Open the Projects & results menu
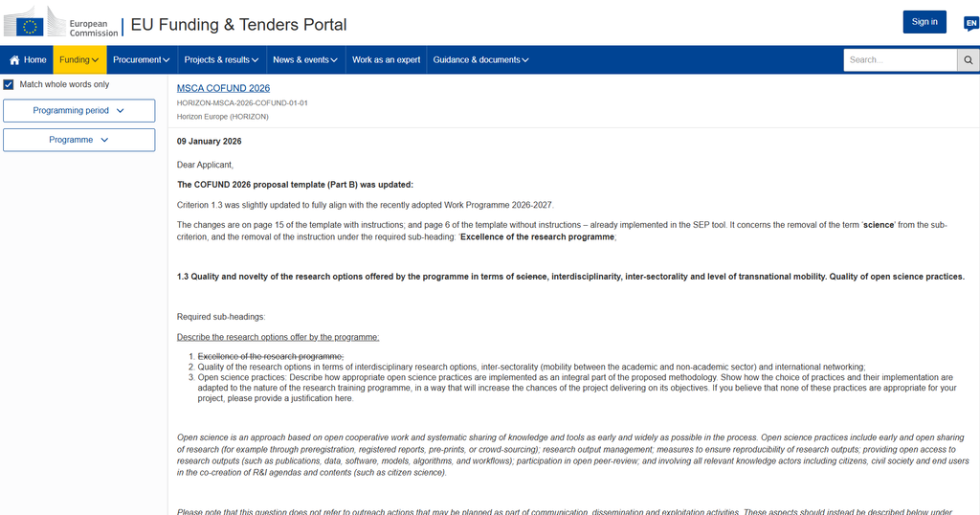This screenshot has width=980, height=515. (221, 60)
